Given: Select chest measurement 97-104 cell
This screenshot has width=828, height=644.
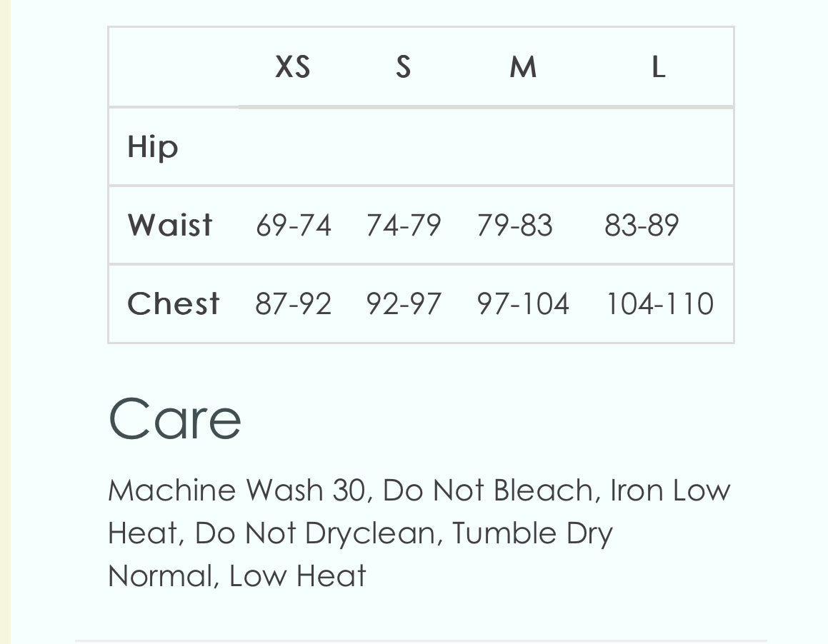Looking at the screenshot, I should (x=523, y=304).
